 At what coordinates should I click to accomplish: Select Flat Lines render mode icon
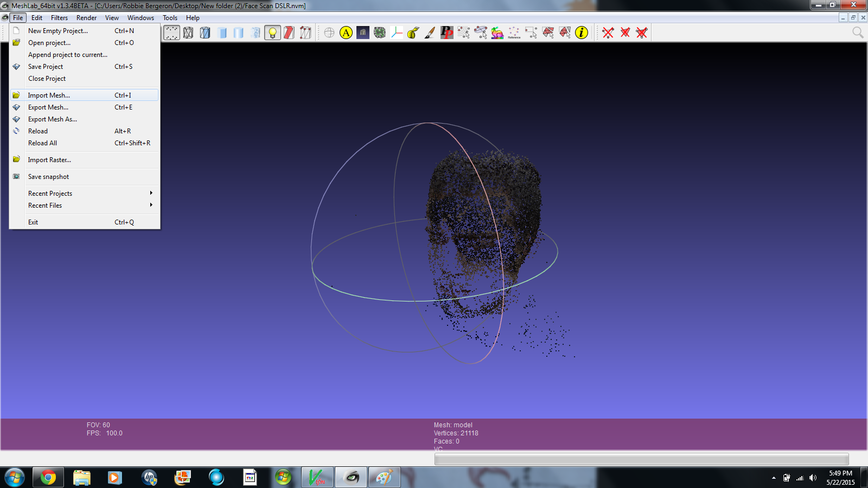coord(222,33)
